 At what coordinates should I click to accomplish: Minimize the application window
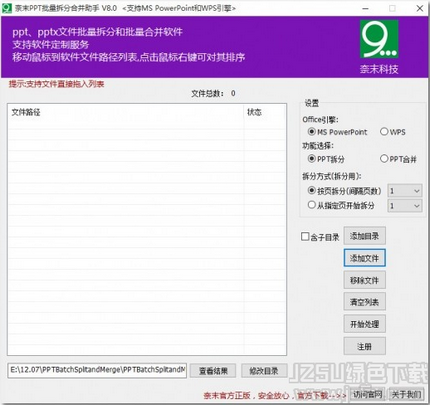point(365,8)
